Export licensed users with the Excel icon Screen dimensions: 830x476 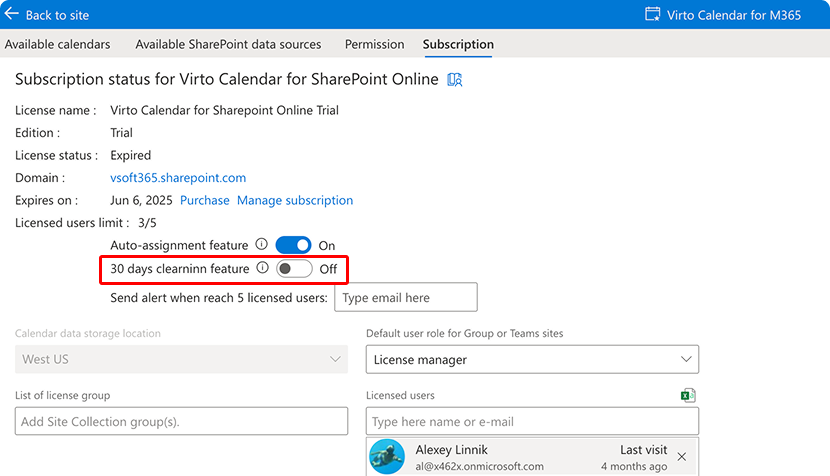[x=687, y=395]
